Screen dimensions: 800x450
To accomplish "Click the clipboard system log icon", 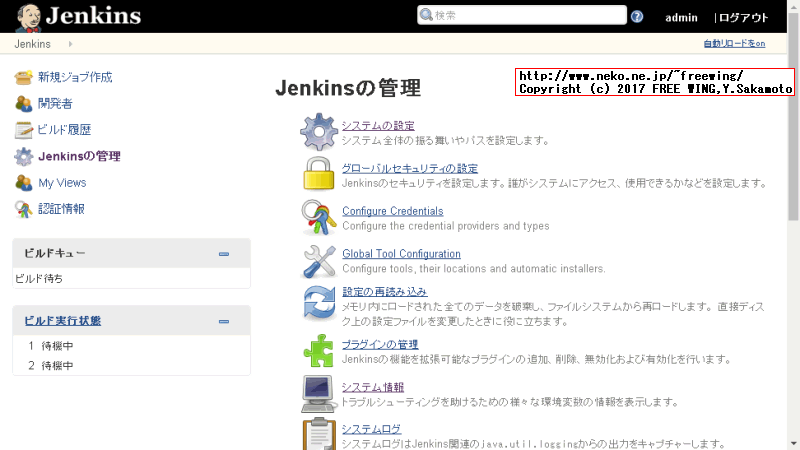I will tap(319, 434).
